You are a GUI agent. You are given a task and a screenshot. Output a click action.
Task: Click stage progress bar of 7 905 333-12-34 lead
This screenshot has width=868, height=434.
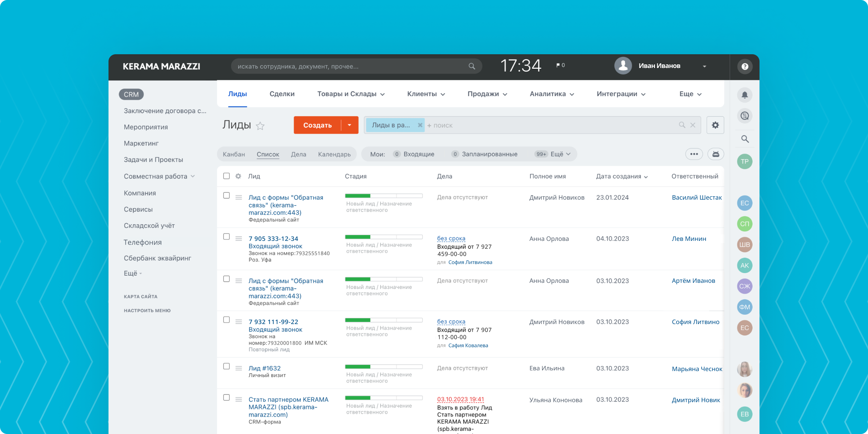[x=384, y=237]
